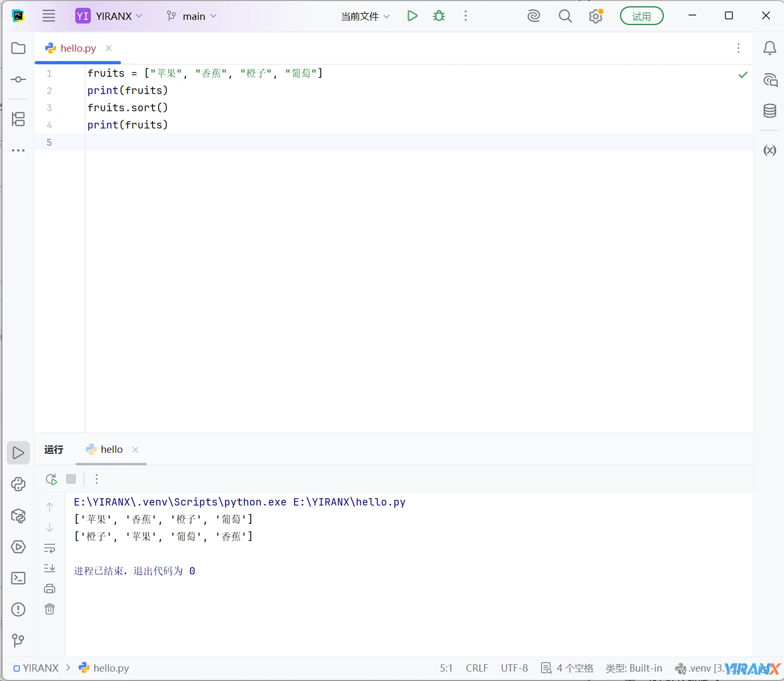Show more tool windows ellipsis
Image resolution: width=784 pixels, height=681 pixels.
(x=18, y=150)
